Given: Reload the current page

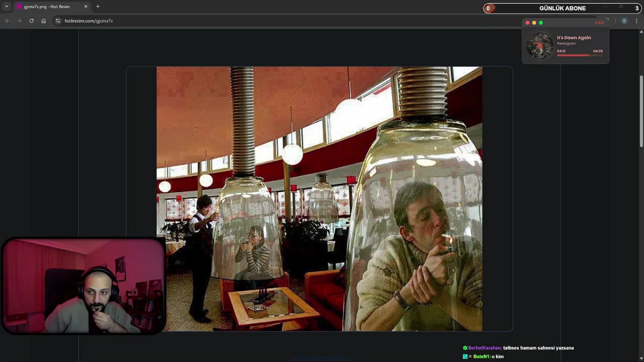Looking at the screenshot, I should click(x=31, y=21).
